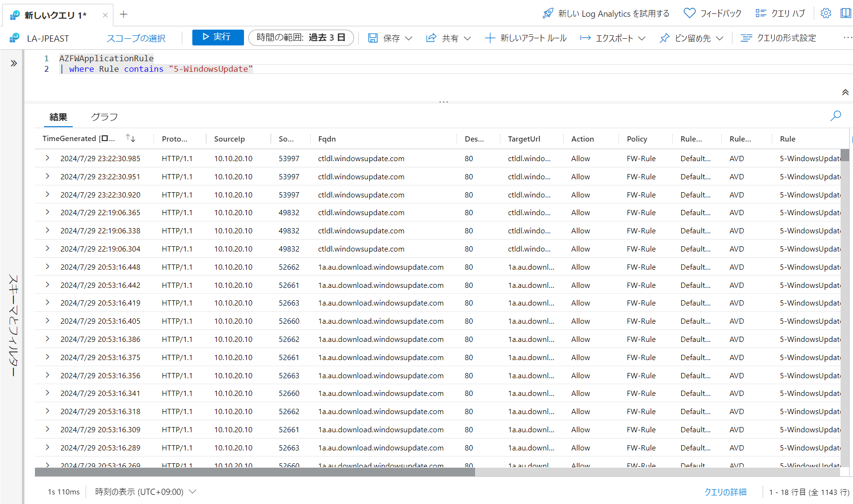This screenshot has height=504, width=853.
Task: Click the rocket icon for new Log Analytics
Action: [548, 13]
